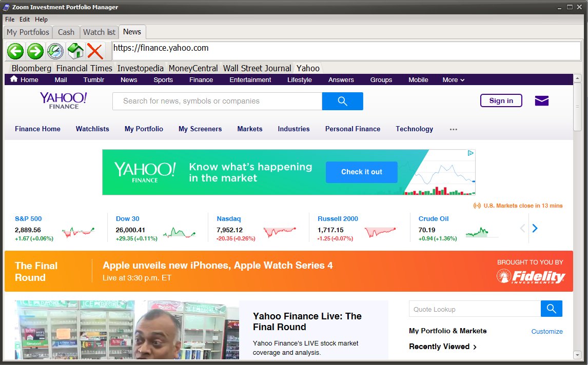Open the Russell 2000 index link
Image resolution: width=588 pixels, height=365 pixels.
pos(338,219)
